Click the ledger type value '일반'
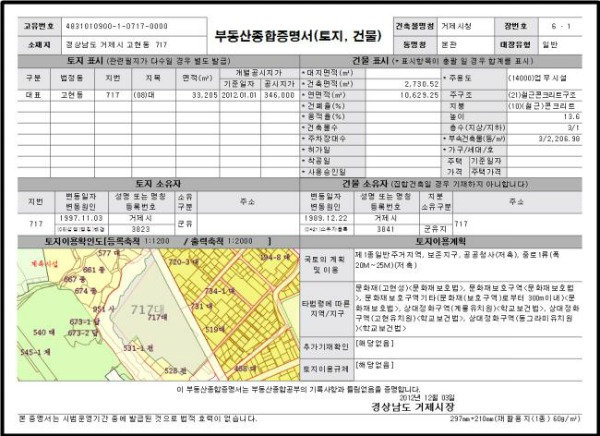The height and width of the screenshot is (436, 600). 550,45
